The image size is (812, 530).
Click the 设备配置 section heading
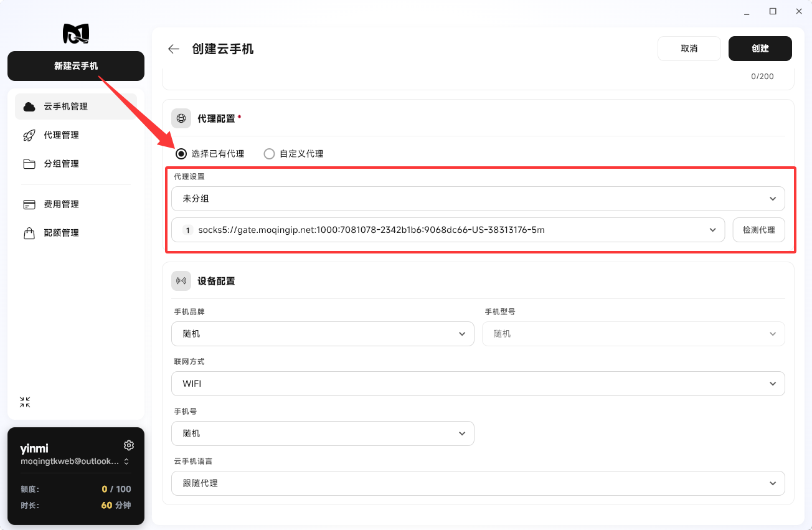click(216, 281)
